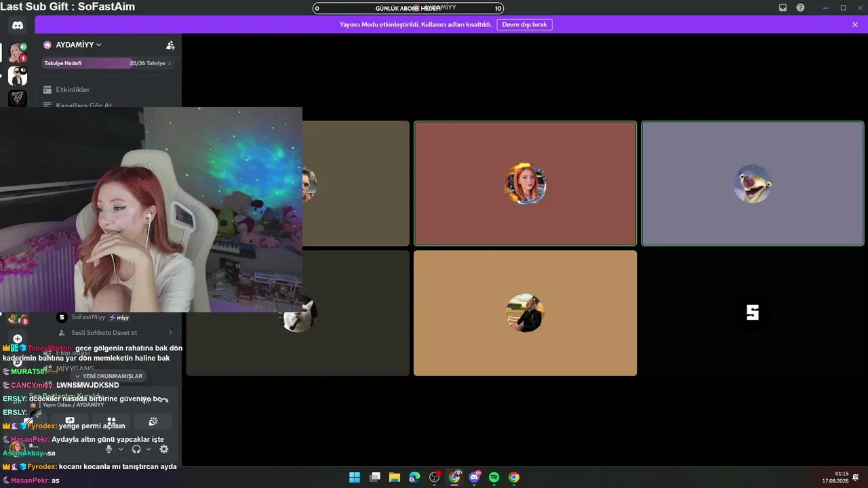
Task: Select the red-haired avatar voice tile
Action: tap(526, 184)
